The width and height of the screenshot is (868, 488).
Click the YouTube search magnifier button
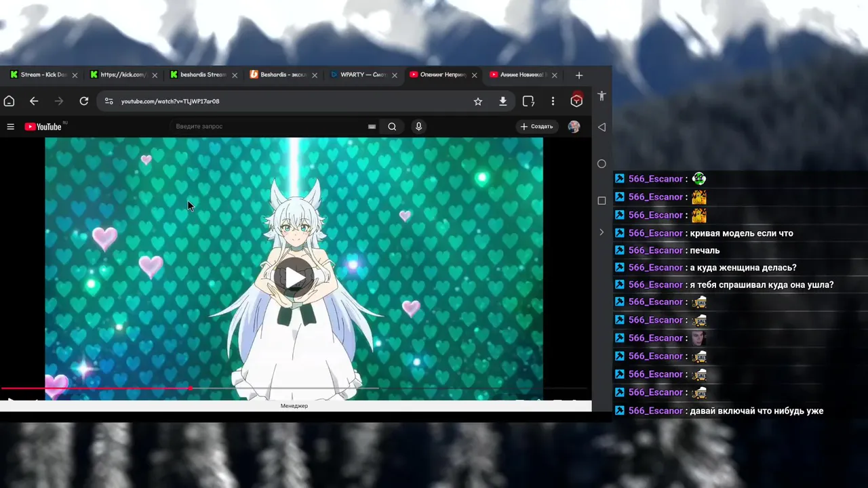392,127
